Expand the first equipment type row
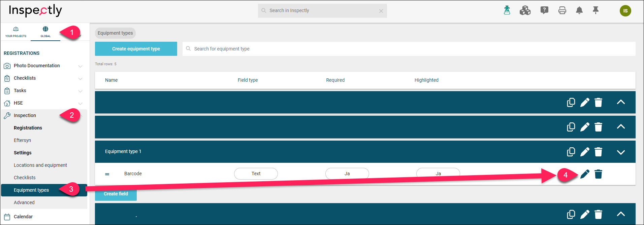Image resolution: width=644 pixels, height=225 pixels. coord(621,102)
